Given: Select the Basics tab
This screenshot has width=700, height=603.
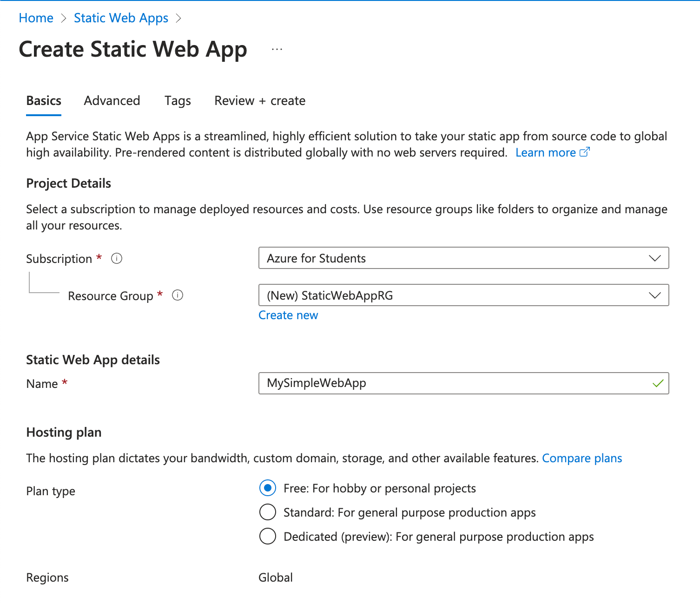Looking at the screenshot, I should 44,101.
